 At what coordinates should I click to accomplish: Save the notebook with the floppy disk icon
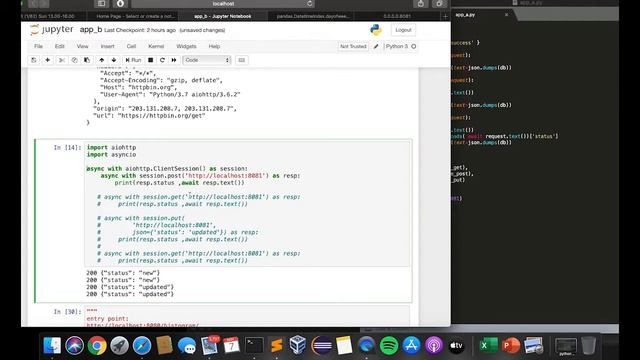point(34,60)
